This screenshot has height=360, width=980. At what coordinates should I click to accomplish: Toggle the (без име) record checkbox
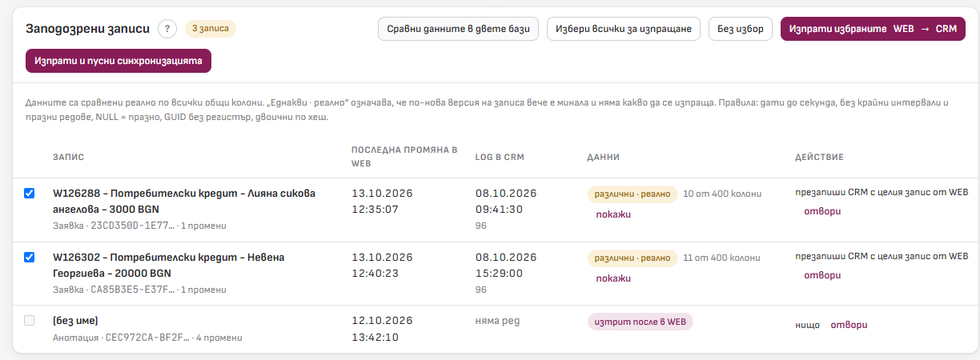[30, 321]
